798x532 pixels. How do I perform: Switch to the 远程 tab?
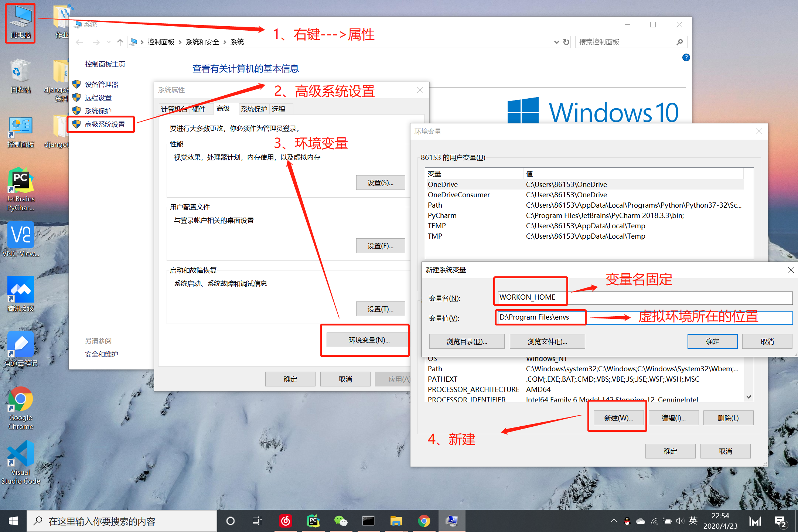[x=279, y=109]
